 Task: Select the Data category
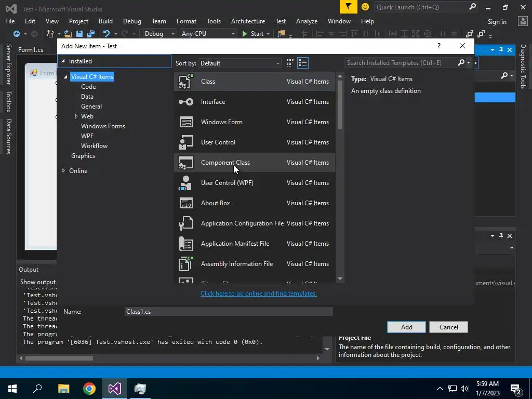[87, 96]
